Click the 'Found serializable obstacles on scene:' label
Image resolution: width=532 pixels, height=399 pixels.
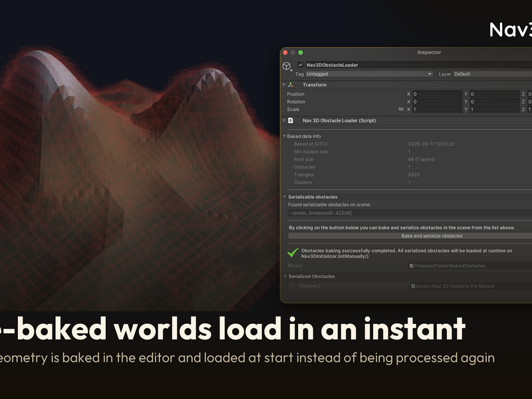[x=329, y=205]
